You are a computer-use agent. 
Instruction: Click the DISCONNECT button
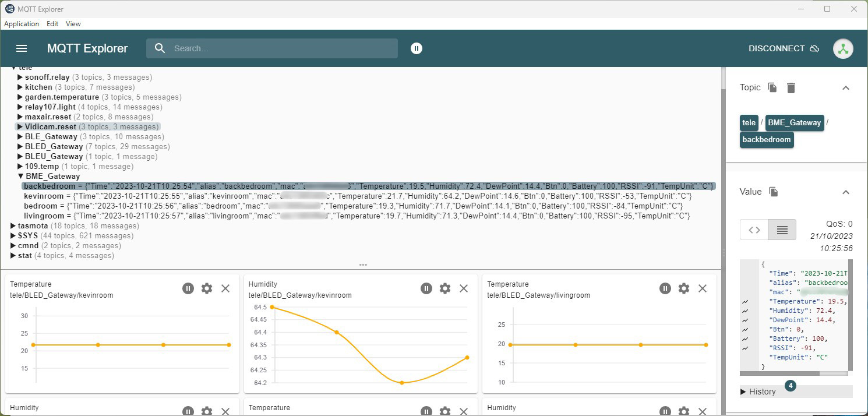784,48
